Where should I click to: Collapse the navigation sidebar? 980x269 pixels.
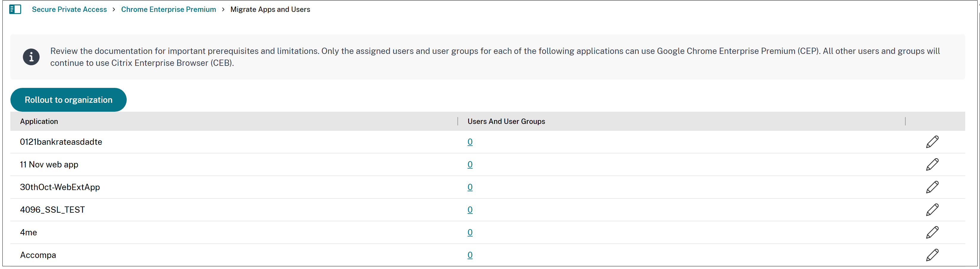15,9
